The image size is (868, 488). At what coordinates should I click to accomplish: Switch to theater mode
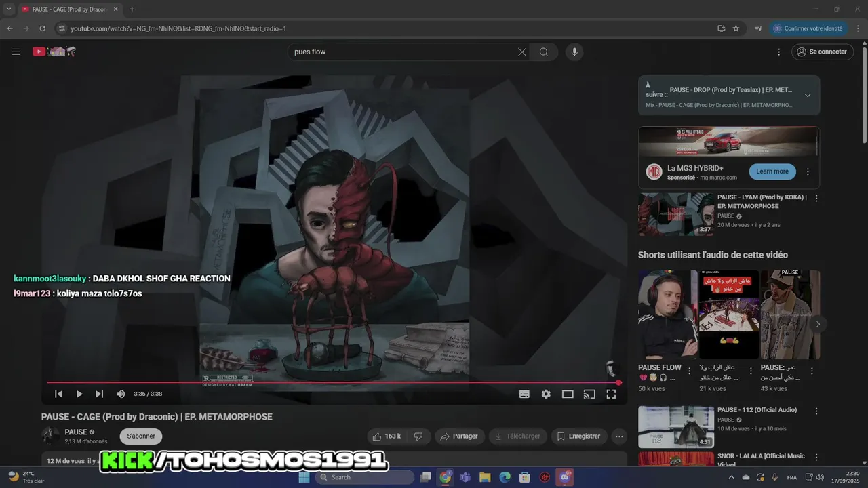coord(568,394)
